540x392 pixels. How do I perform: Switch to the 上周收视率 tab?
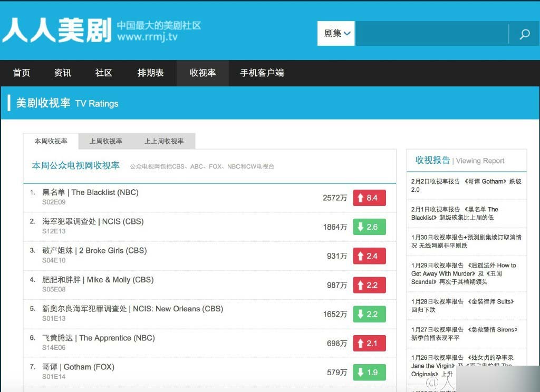click(x=105, y=141)
